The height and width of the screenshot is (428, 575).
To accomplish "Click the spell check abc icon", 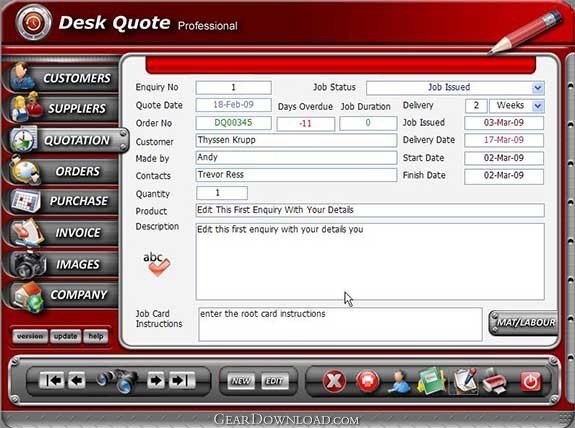I will pyautogui.click(x=157, y=264).
